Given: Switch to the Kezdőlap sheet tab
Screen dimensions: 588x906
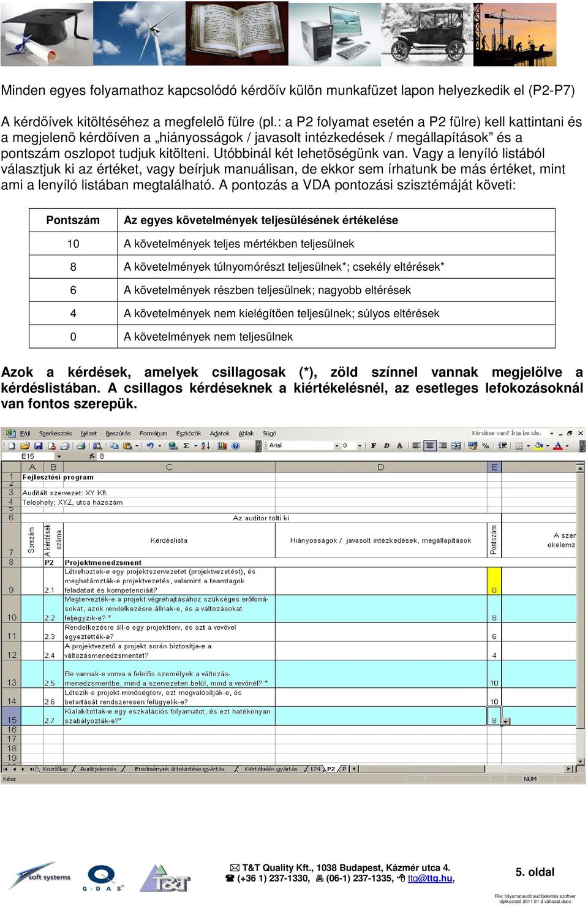Looking at the screenshot, I should 56,769.
